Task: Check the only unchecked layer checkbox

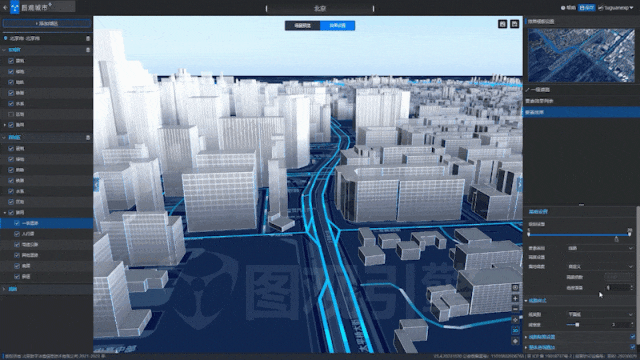Action: tap(11, 114)
